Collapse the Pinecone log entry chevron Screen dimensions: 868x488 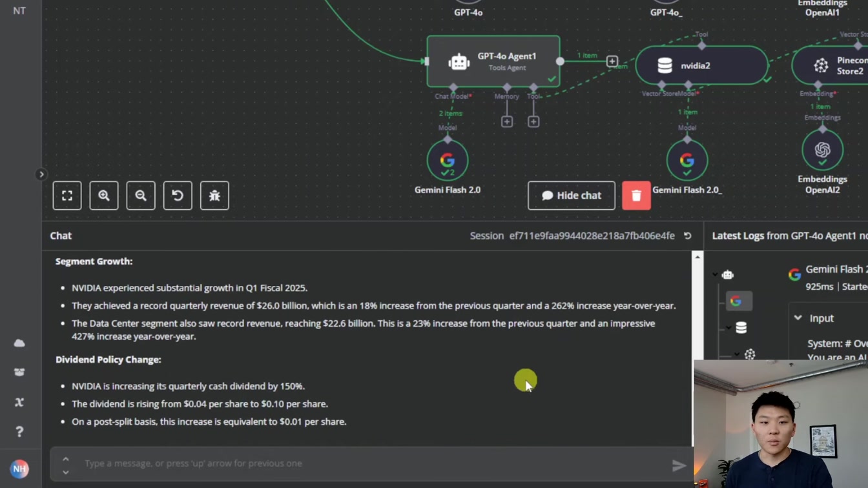737,354
